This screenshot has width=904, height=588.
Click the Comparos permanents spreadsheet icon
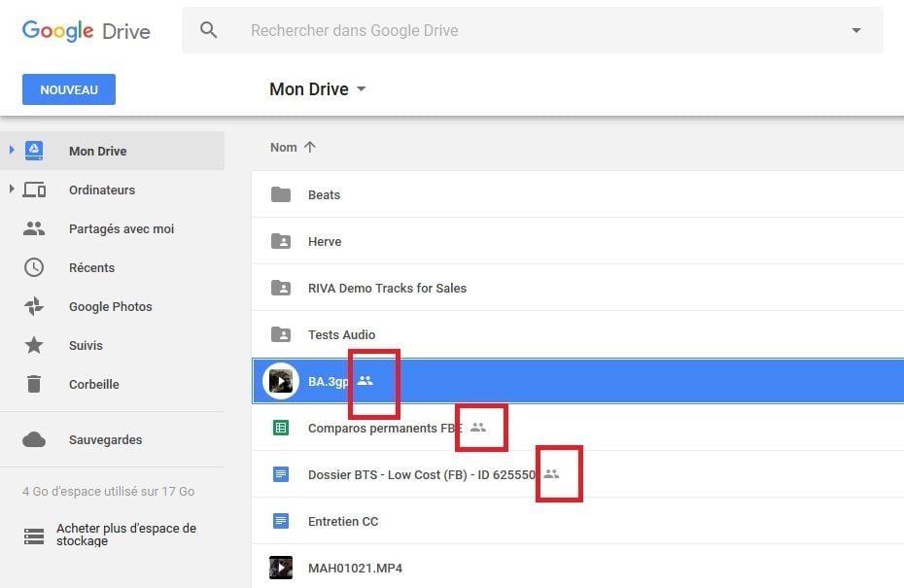pos(281,428)
